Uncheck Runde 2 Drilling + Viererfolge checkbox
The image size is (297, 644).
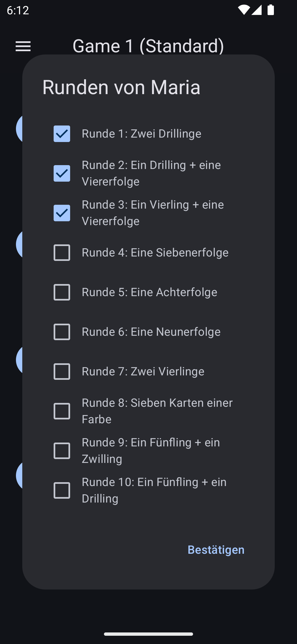pos(62,173)
